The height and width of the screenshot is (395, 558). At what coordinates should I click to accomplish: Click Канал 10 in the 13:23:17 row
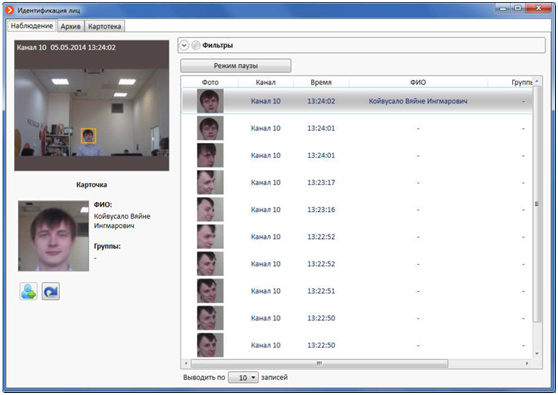click(x=265, y=183)
